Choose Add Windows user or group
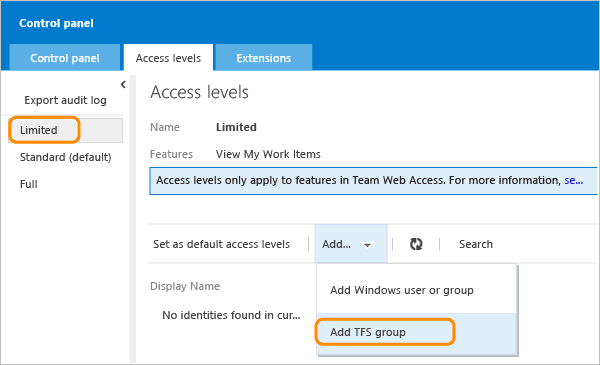 point(402,290)
